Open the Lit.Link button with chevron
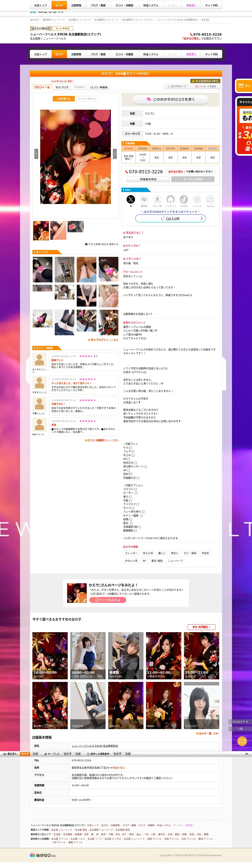The width and height of the screenshot is (252, 868). pyautogui.click(x=171, y=218)
